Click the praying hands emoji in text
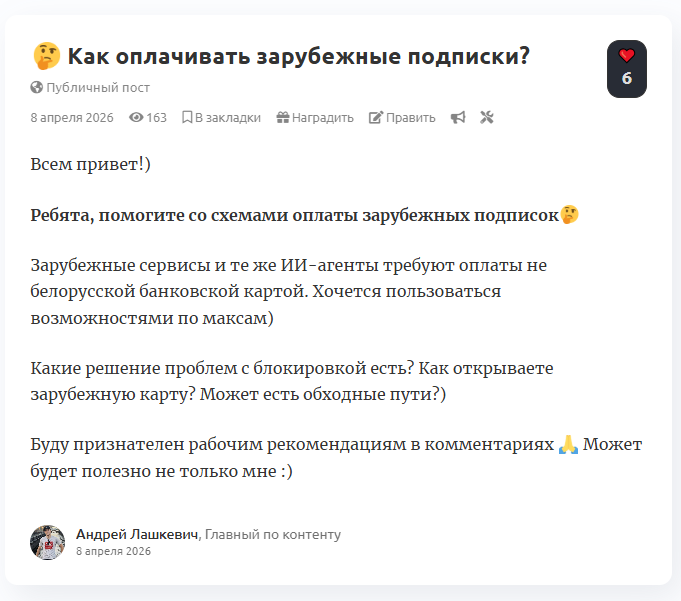The width and height of the screenshot is (681, 601). [x=568, y=444]
